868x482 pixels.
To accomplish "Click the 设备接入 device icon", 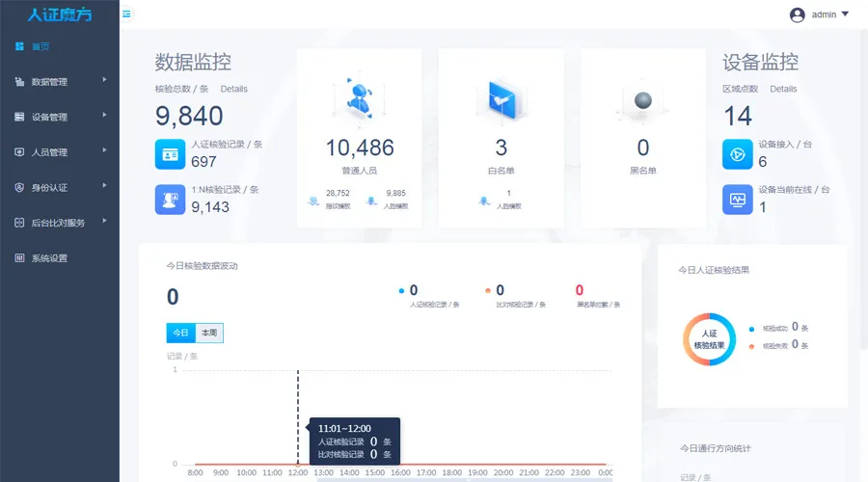I will click(x=738, y=153).
